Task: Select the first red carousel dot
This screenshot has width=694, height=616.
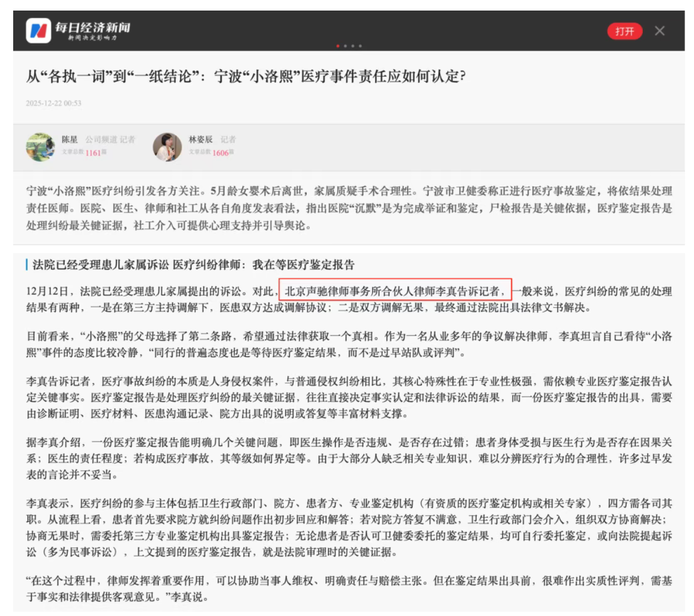Action: (338, 46)
